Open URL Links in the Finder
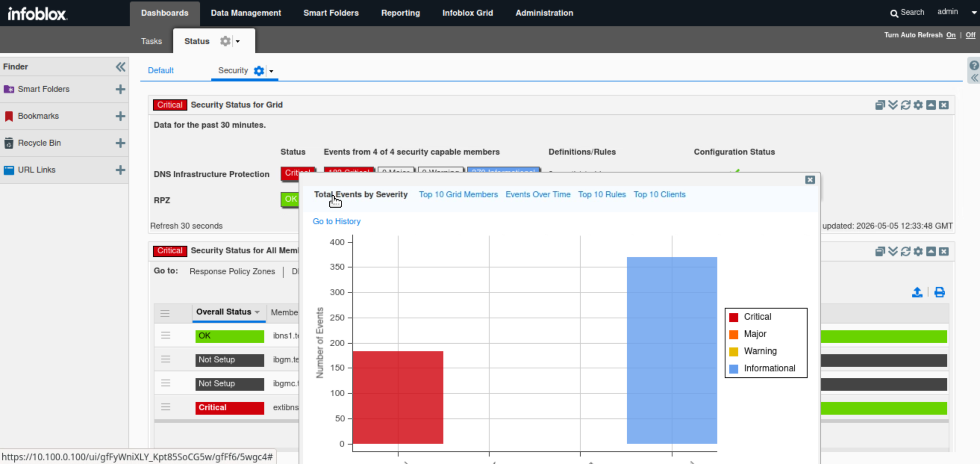 (x=37, y=170)
